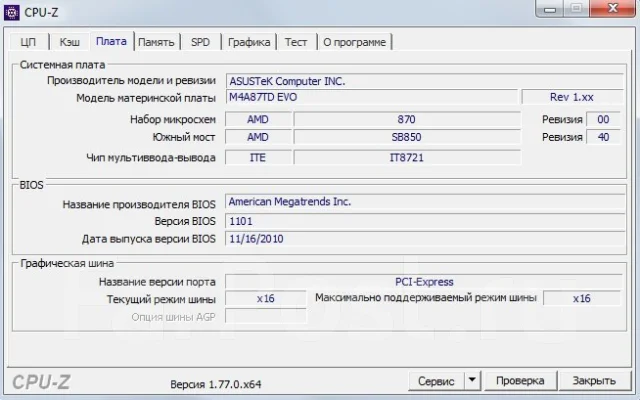Close the CPU-Z window with X

[x=612, y=9]
